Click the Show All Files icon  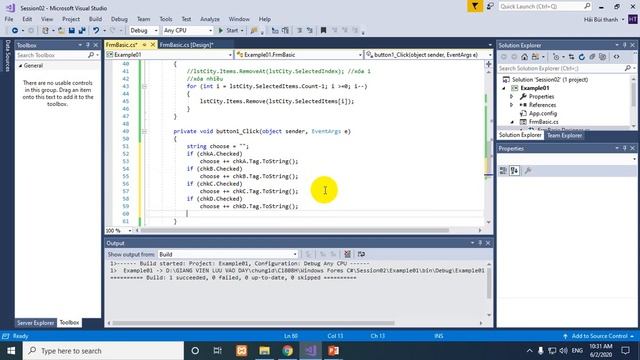point(602,57)
